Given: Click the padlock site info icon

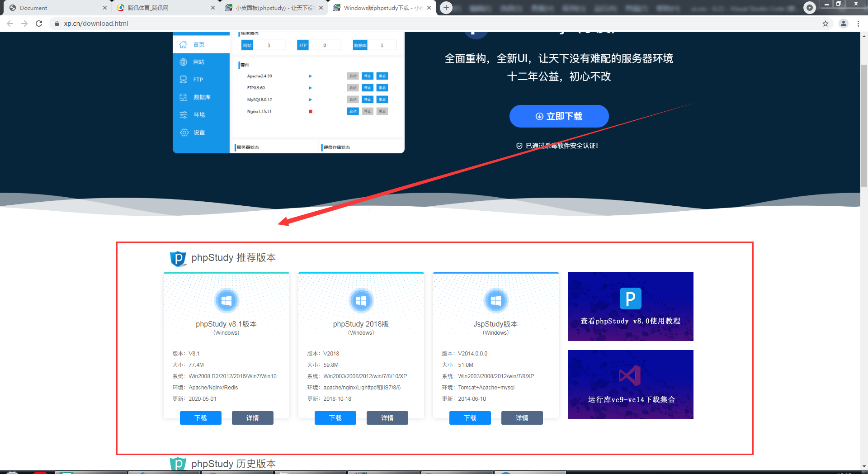Looking at the screenshot, I should point(57,24).
